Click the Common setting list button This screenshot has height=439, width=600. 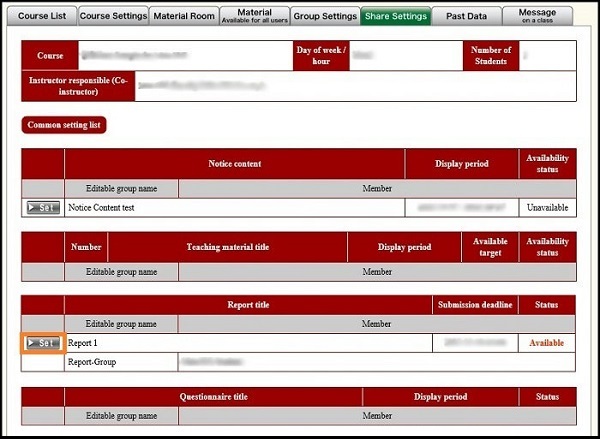click(64, 125)
